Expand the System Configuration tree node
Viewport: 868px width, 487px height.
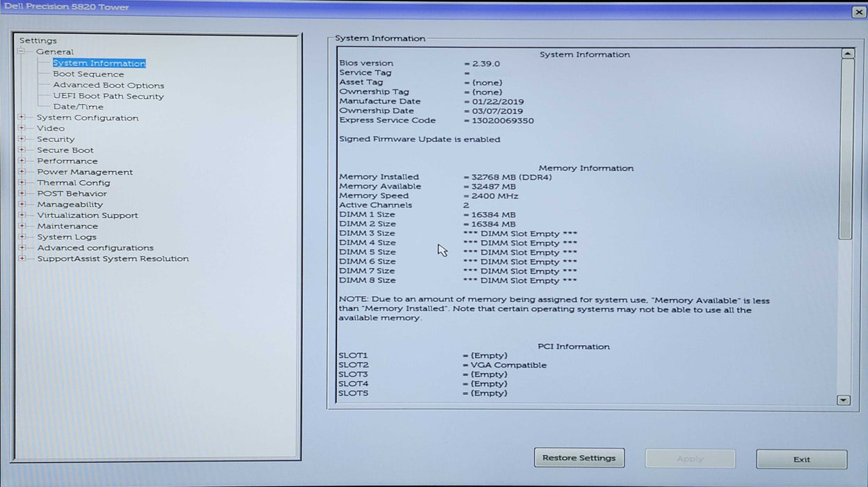coord(22,118)
